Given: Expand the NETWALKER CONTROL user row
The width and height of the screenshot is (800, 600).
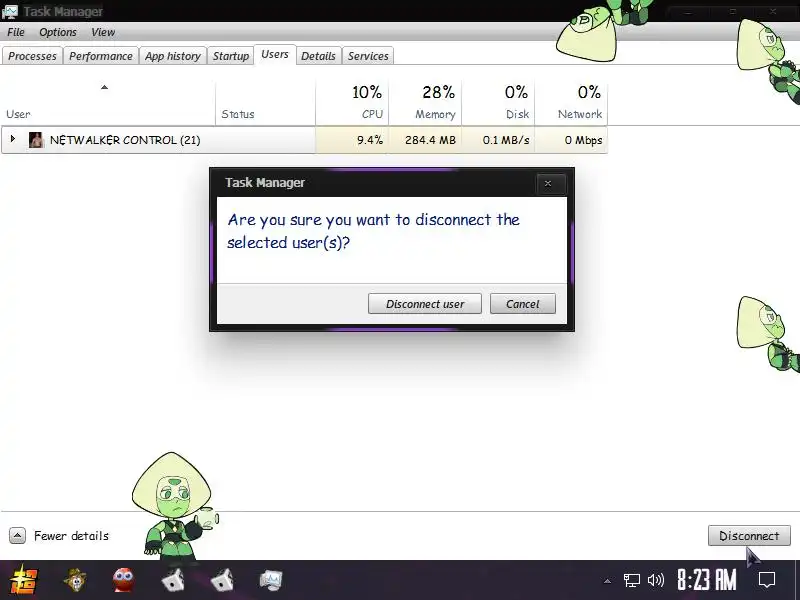Looking at the screenshot, I should tap(13, 139).
